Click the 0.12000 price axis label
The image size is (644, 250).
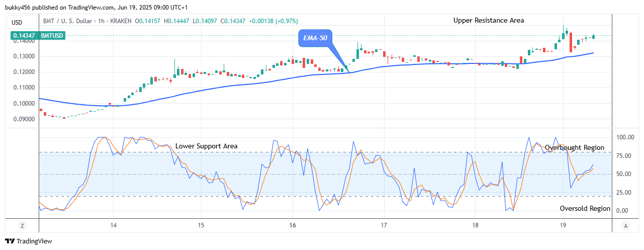(x=24, y=72)
